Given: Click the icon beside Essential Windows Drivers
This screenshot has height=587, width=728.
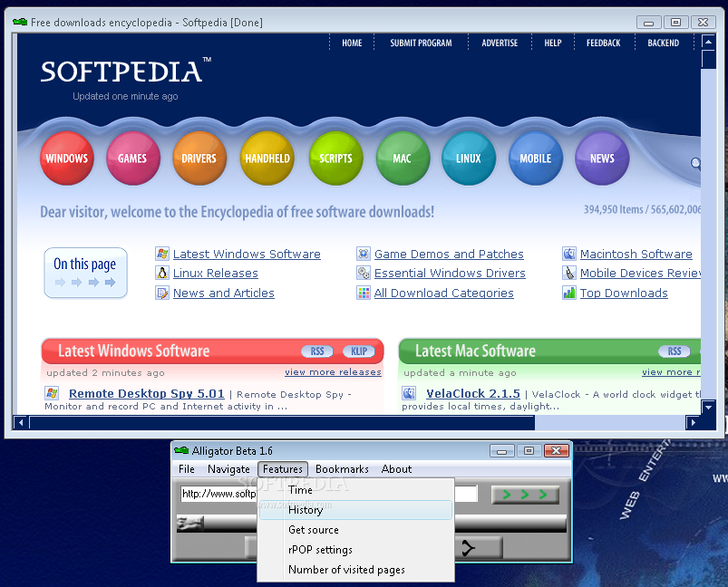Looking at the screenshot, I should pos(364,273).
